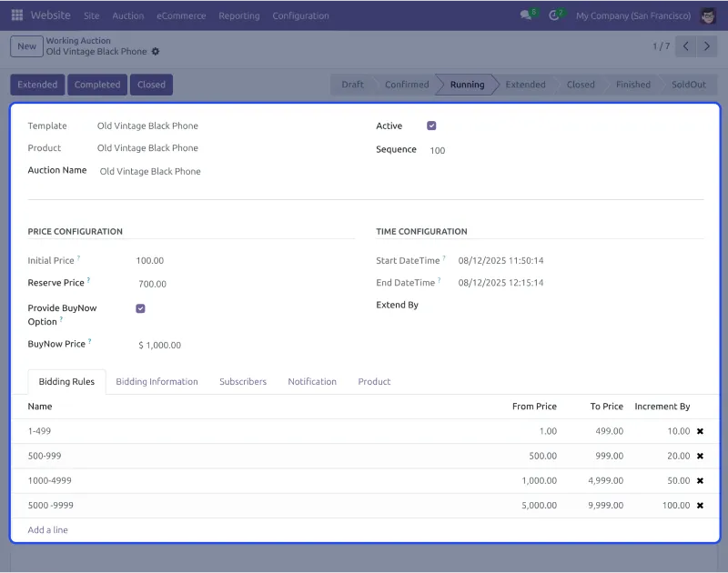Go to previous record with left arrow
Viewport: 728px width, 573px height.
pos(685,45)
